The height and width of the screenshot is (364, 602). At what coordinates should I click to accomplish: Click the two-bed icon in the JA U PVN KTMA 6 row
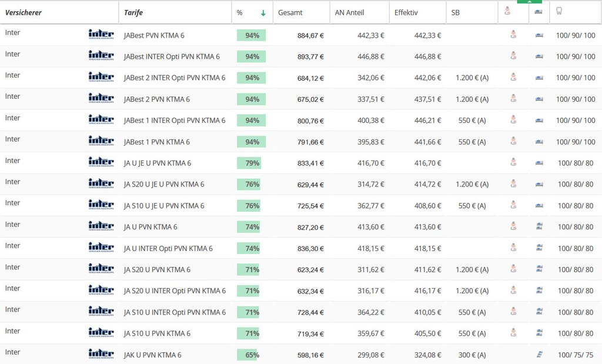click(539, 226)
